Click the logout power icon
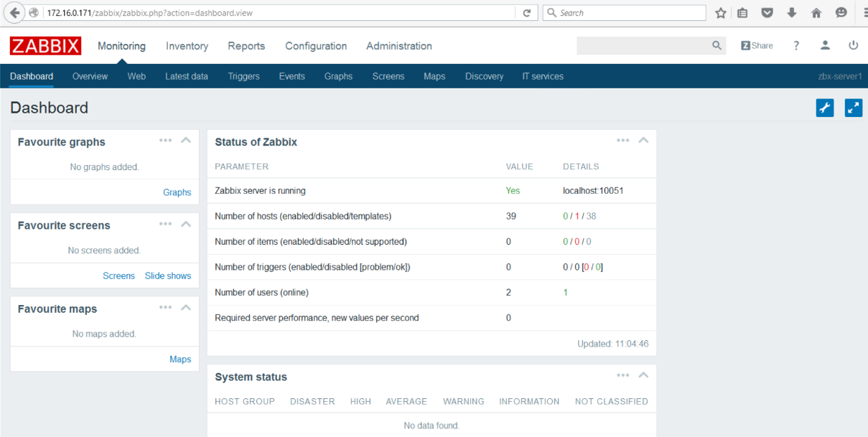This screenshot has width=868, height=437. pos(854,45)
